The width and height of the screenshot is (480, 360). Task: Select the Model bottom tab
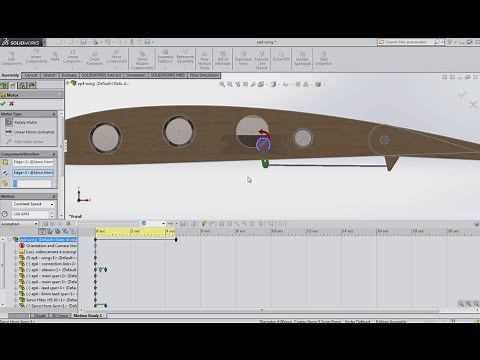[x=39, y=315]
